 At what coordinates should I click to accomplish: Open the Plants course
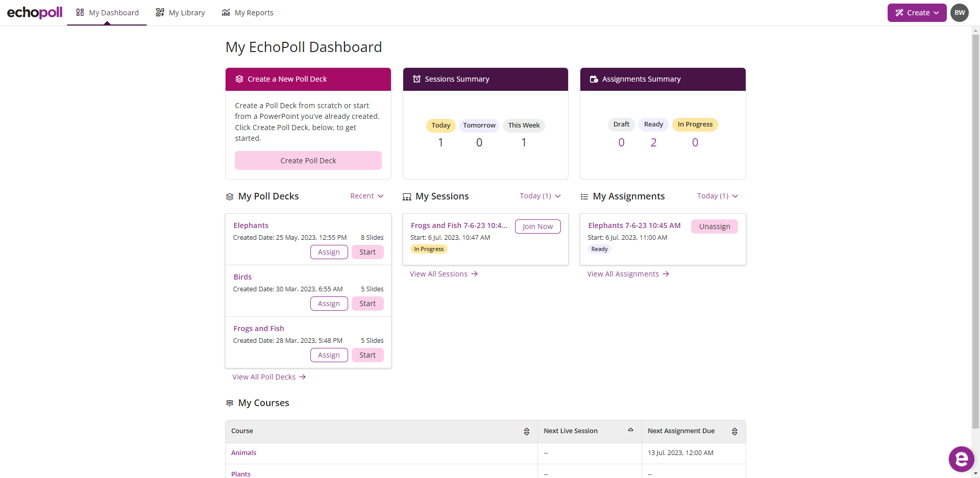[x=241, y=474]
